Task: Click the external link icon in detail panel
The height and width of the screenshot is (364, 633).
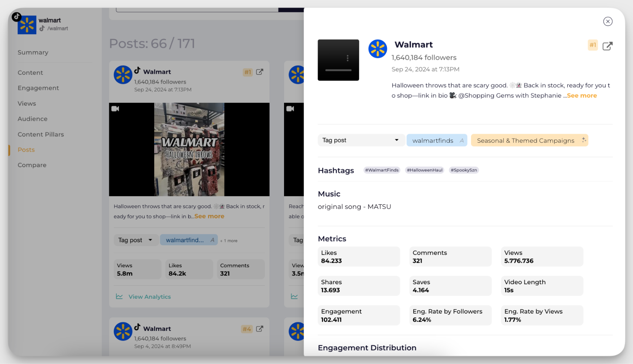Action: [x=608, y=46]
